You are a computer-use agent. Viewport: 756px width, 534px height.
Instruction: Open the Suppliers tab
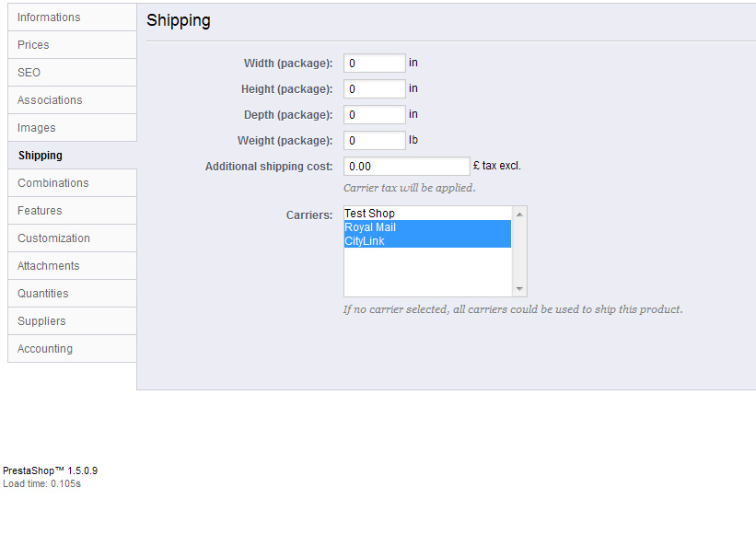tap(73, 321)
